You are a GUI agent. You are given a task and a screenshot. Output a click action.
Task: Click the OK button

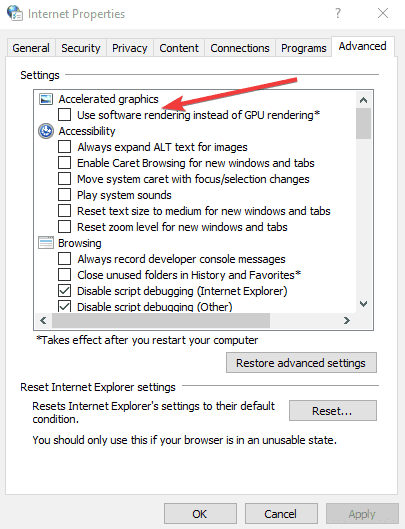click(x=200, y=514)
